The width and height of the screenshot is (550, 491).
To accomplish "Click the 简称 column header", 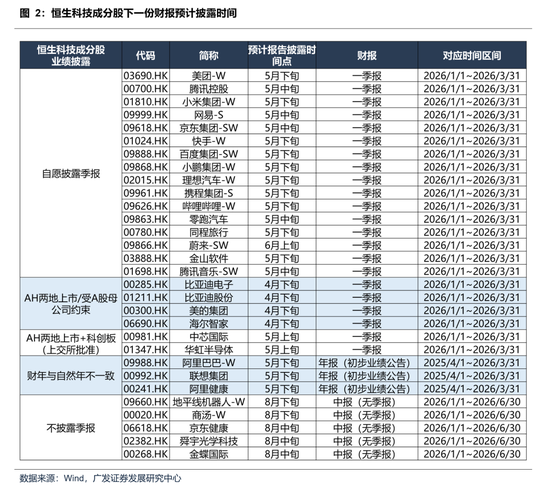I will [x=209, y=55].
